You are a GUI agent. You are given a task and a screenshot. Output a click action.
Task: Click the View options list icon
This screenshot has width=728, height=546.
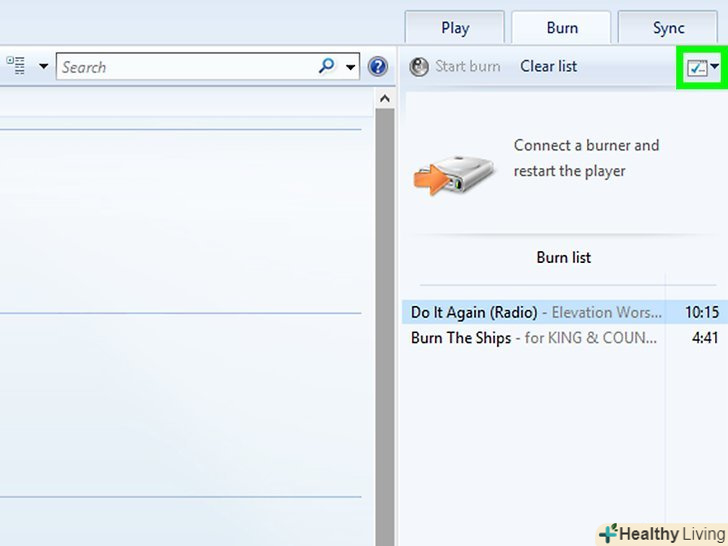15,65
